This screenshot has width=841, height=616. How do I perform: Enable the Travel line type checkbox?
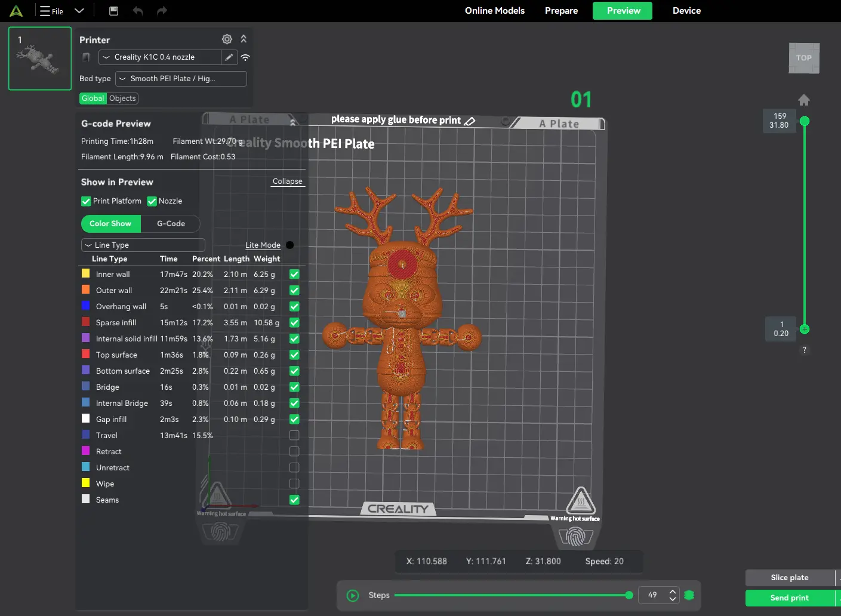coord(294,436)
